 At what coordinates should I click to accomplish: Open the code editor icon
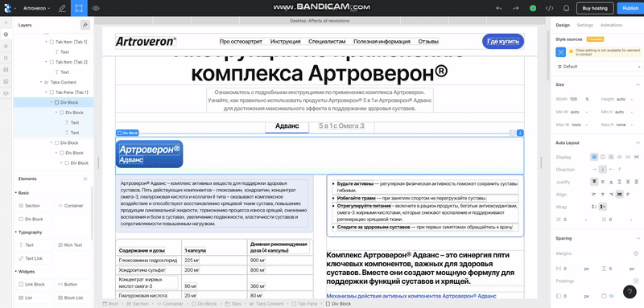[x=549, y=8]
